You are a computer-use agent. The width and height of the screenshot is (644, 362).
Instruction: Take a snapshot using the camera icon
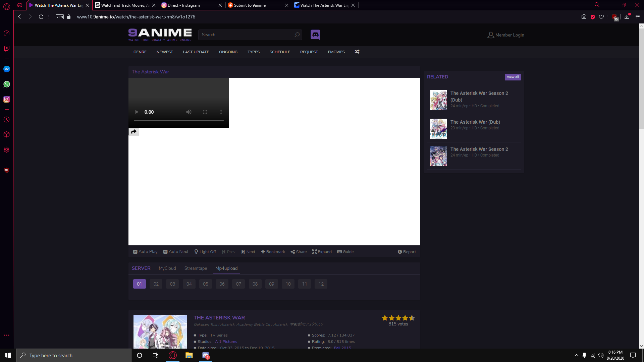click(584, 17)
